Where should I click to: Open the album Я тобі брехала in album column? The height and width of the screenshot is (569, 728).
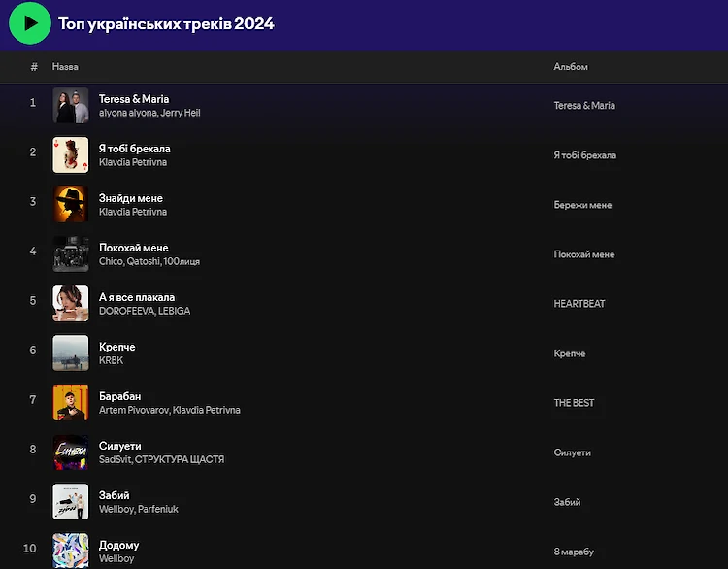(585, 155)
